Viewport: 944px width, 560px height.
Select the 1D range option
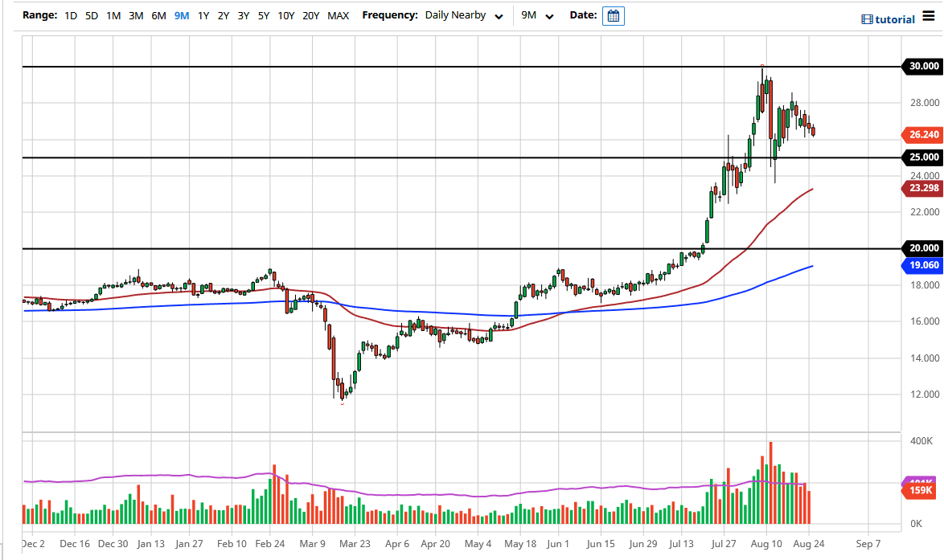tap(71, 15)
